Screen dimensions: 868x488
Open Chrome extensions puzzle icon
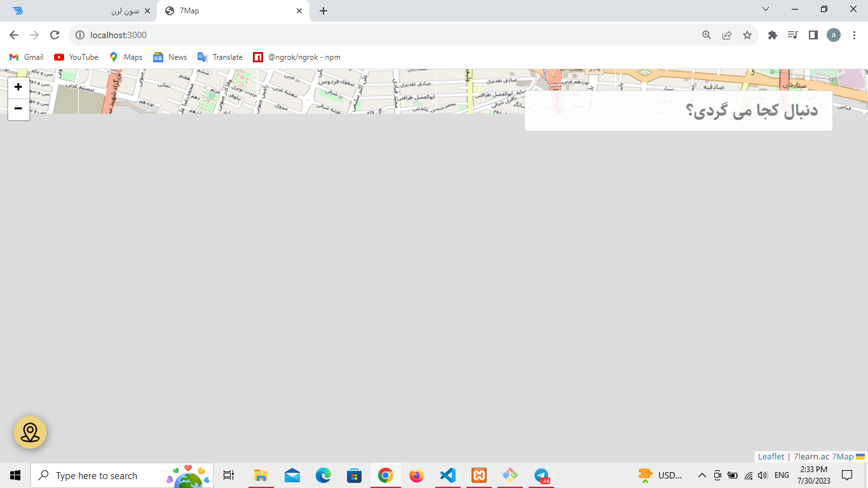click(773, 35)
